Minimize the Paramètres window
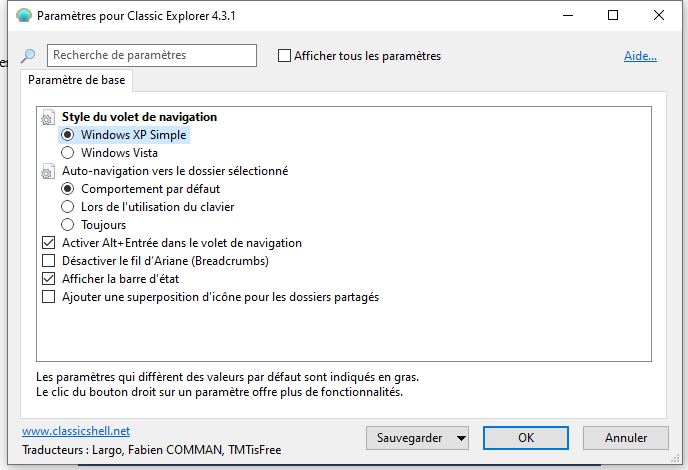688x470 pixels. 568,15
